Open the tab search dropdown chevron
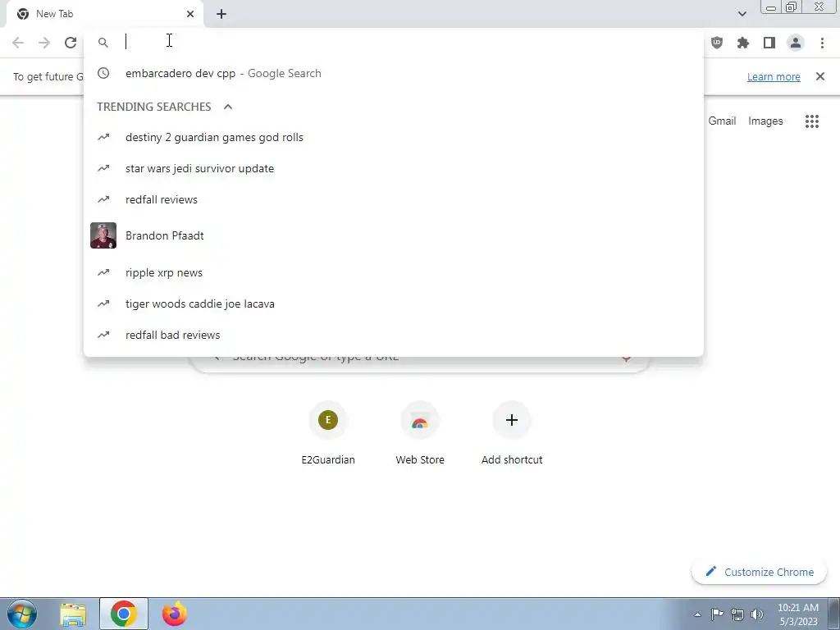 tap(742, 14)
